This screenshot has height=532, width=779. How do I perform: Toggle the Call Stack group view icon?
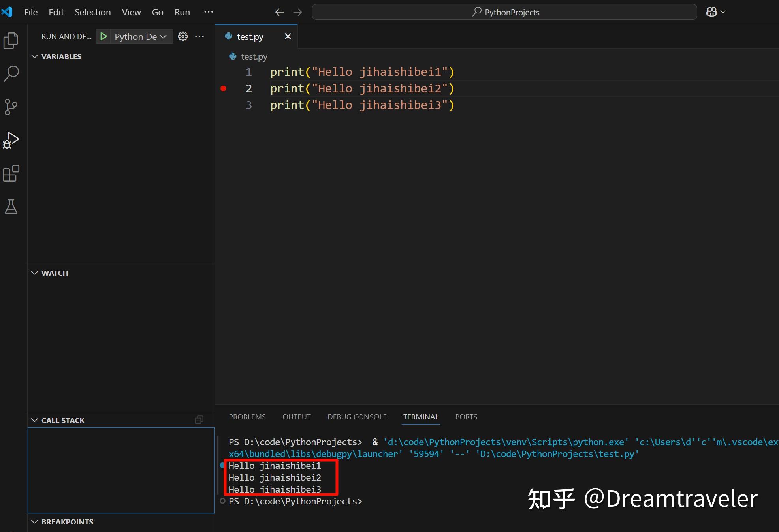click(x=199, y=419)
